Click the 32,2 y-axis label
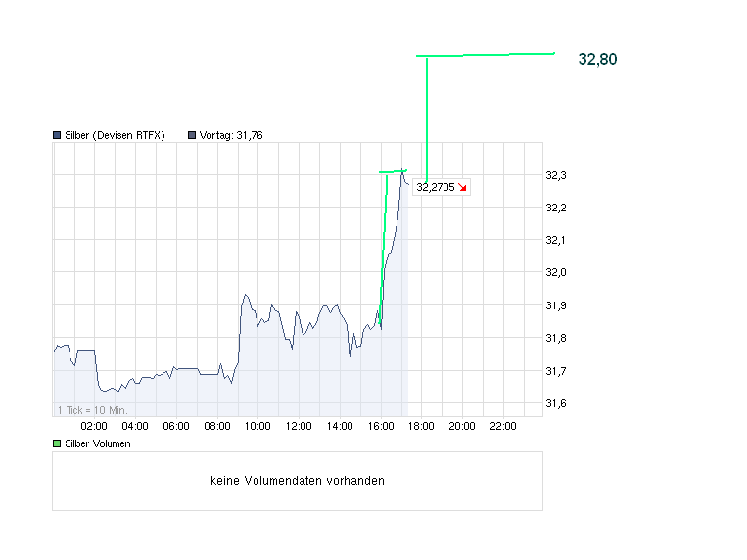The height and width of the screenshot is (560, 747). 556,208
